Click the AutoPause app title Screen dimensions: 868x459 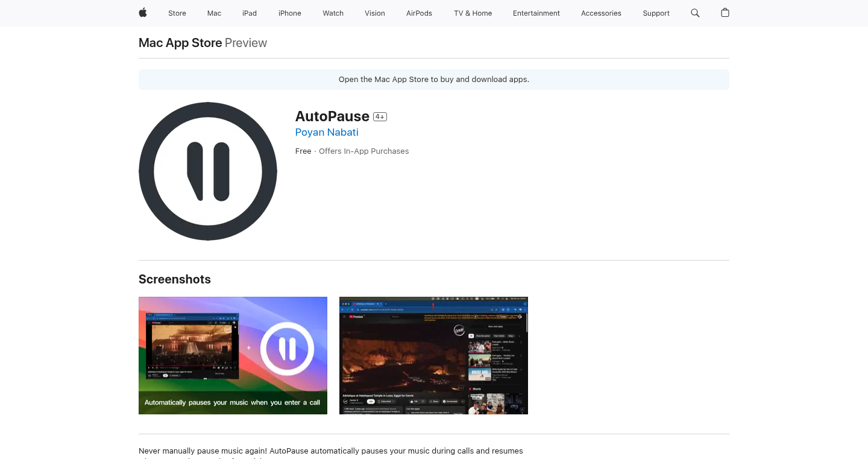click(332, 116)
